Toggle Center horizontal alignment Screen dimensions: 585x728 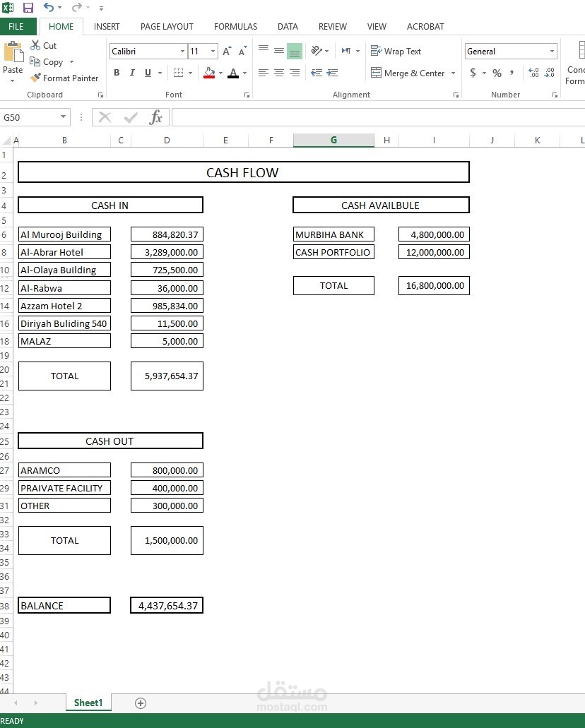(x=279, y=73)
